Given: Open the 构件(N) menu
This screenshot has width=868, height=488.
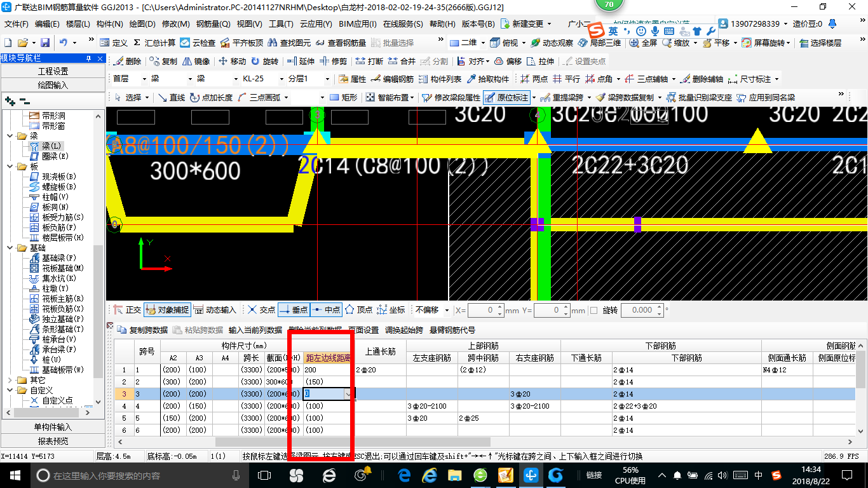Looking at the screenshot, I should [110, 24].
